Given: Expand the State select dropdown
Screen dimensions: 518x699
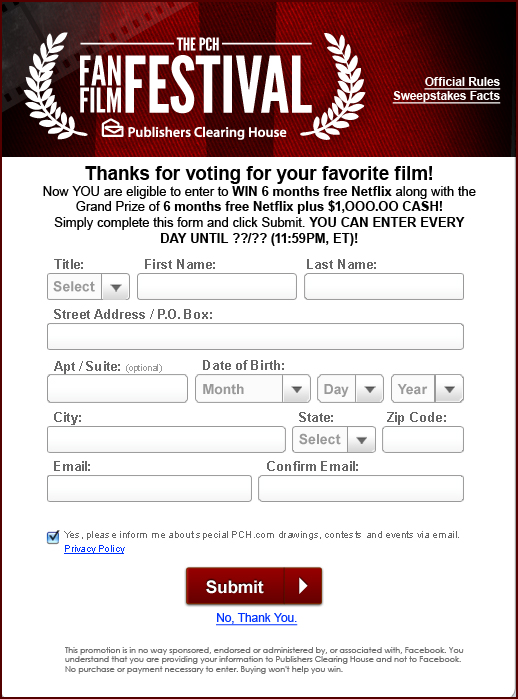Looking at the screenshot, I should tap(334, 440).
